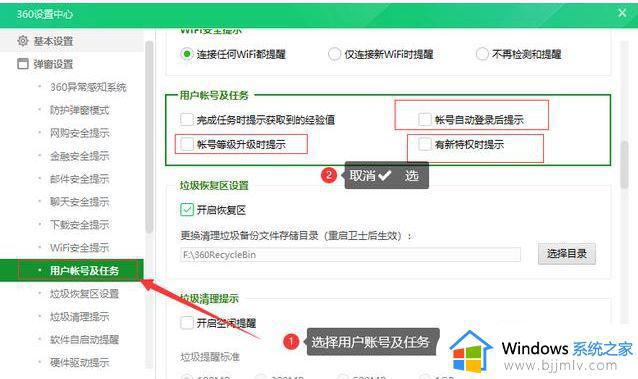The image size is (638, 379).
Task: Click the sidebar vertical scrollbar
Action: pos(149,136)
